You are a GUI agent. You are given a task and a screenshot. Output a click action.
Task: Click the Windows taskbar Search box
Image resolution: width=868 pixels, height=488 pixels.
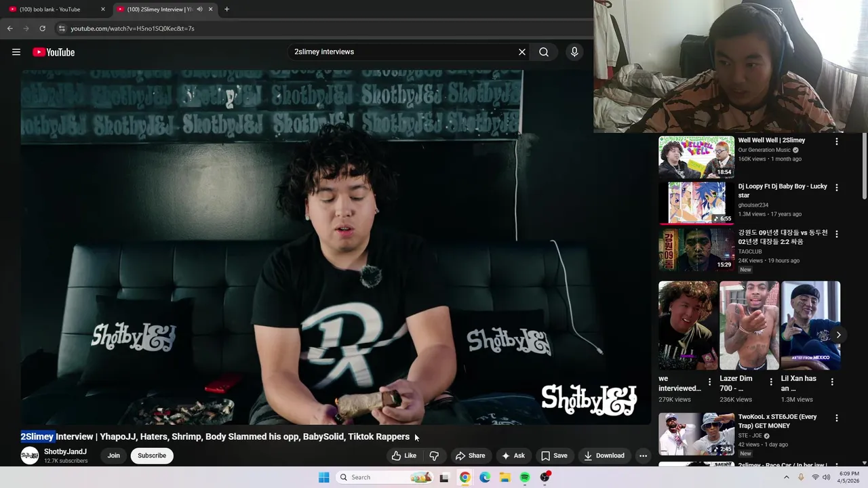pos(384,477)
